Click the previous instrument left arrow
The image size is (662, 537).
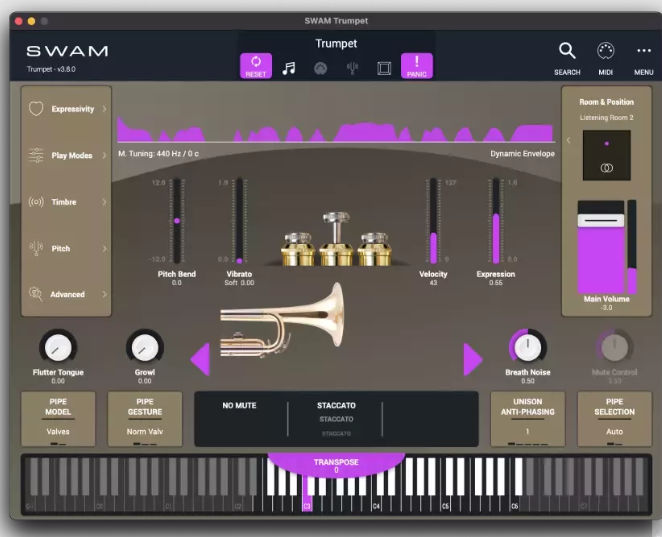(x=200, y=359)
